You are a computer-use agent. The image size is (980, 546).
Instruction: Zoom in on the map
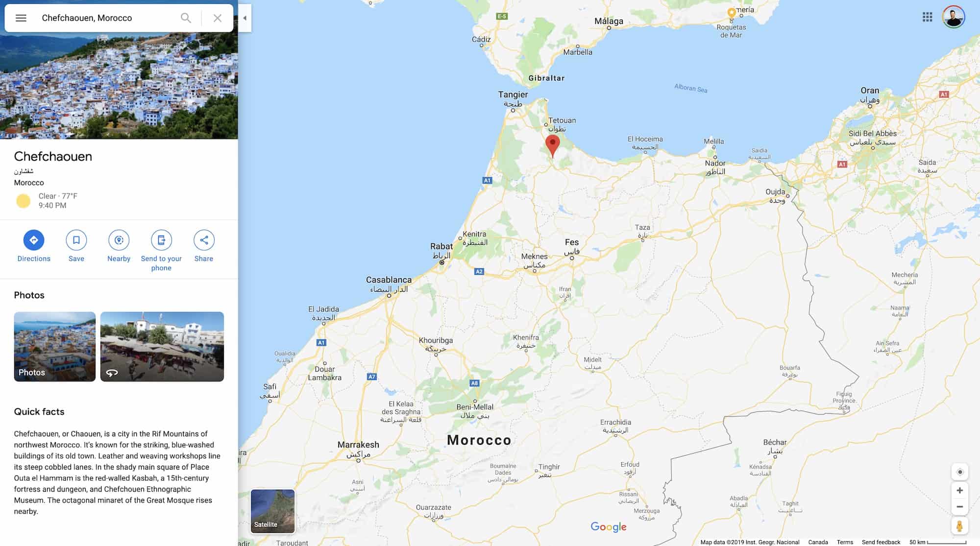(960, 490)
